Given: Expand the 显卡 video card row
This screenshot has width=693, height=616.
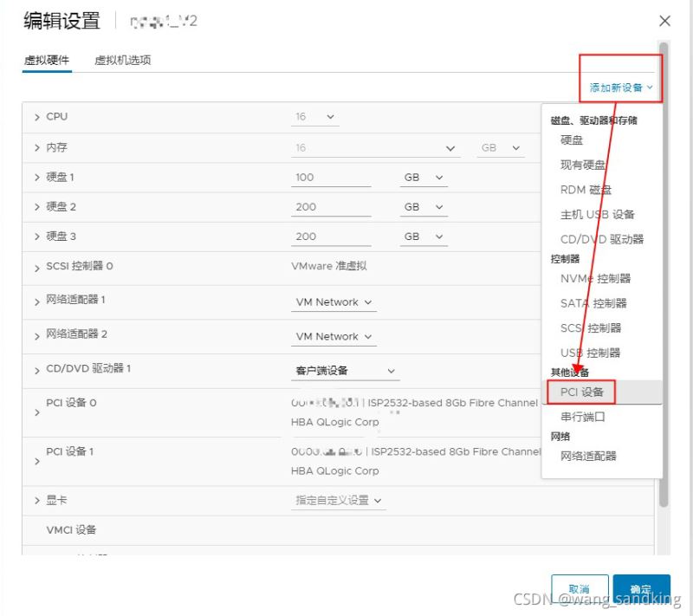Looking at the screenshot, I should (x=37, y=501).
